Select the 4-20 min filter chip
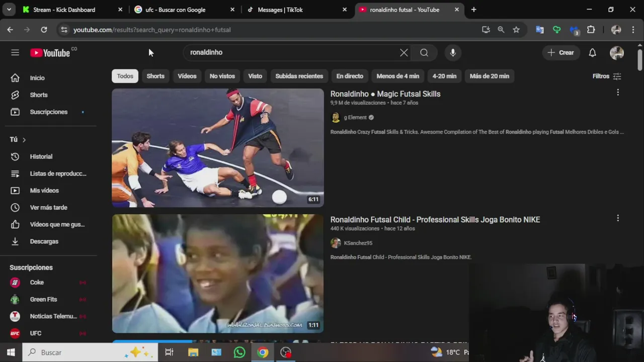 [444, 76]
